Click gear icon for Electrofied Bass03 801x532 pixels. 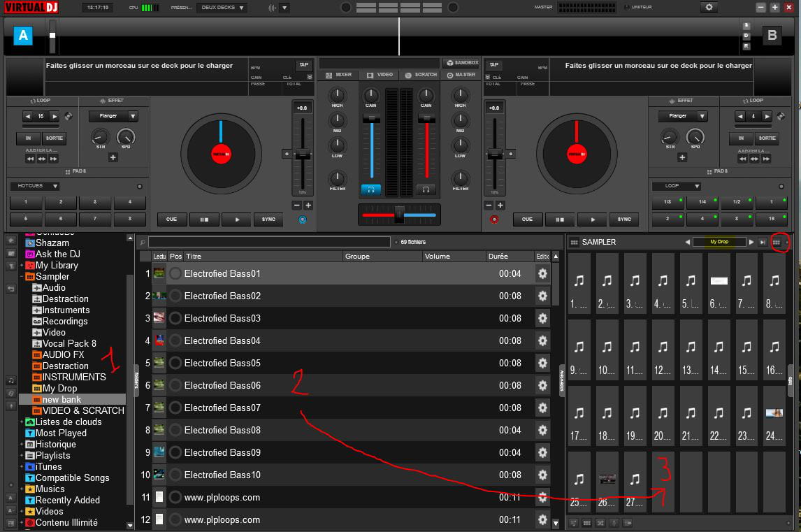(x=542, y=318)
